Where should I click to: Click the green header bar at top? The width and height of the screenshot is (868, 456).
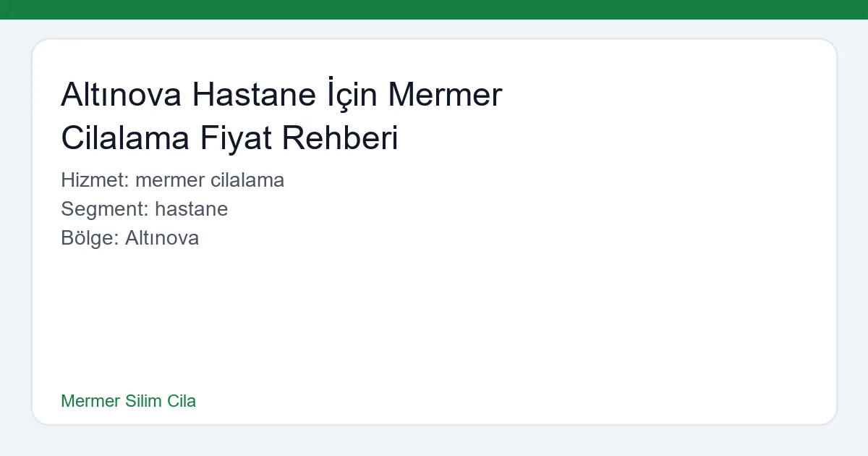click(434, 9)
